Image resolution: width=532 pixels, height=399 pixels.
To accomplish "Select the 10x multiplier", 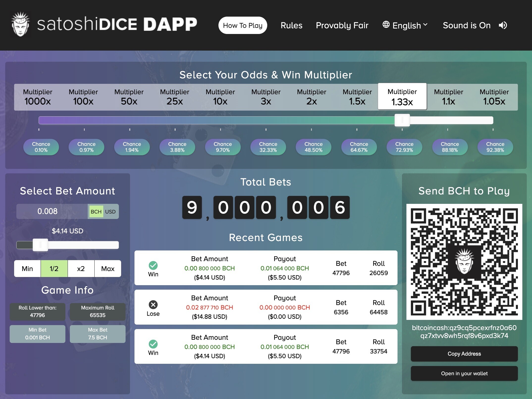I will pos(220,97).
